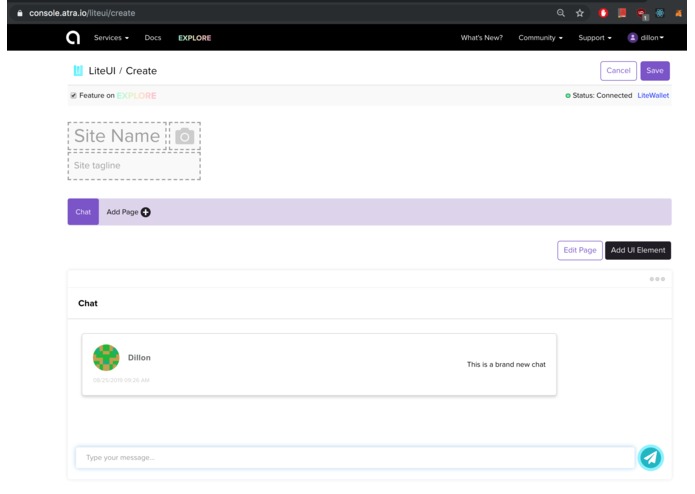This screenshot has height=494, width=695.
Task: Click the orange extension icon at toolbar edge
Action: (x=678, y=13)
